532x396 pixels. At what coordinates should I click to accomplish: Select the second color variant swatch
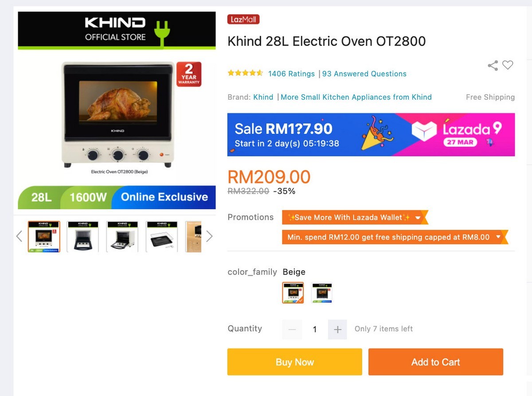pyautogui.click(x=321, y=293)
